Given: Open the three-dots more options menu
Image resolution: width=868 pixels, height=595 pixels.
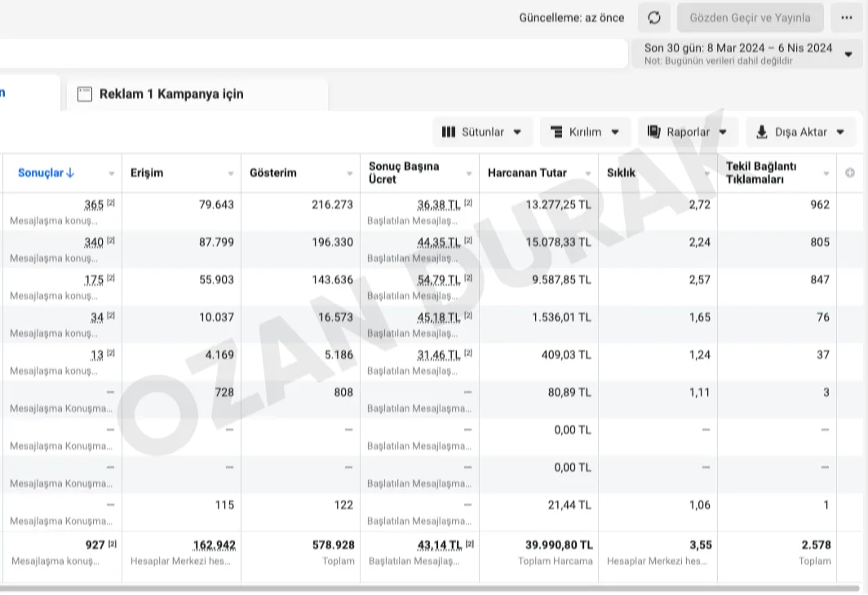Looking at the screenshot, I should click(x=847, y=18).
